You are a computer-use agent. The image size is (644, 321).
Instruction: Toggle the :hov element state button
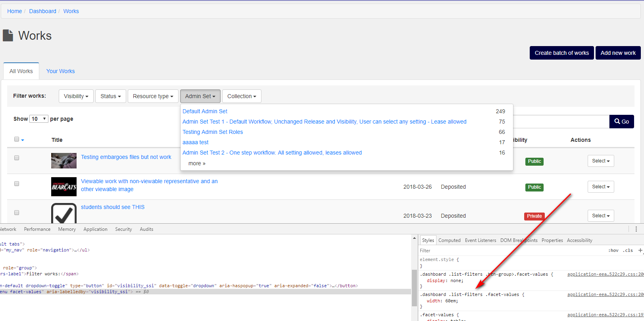613,250
